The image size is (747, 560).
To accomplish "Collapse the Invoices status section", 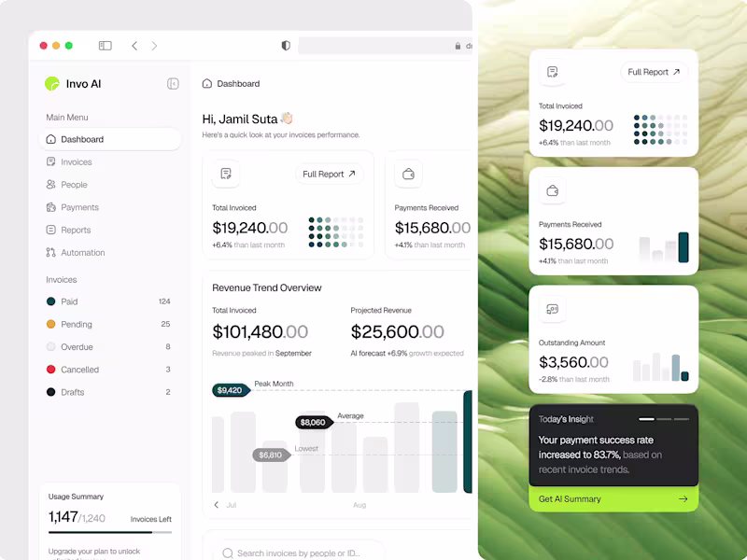I will pos(61,279).
